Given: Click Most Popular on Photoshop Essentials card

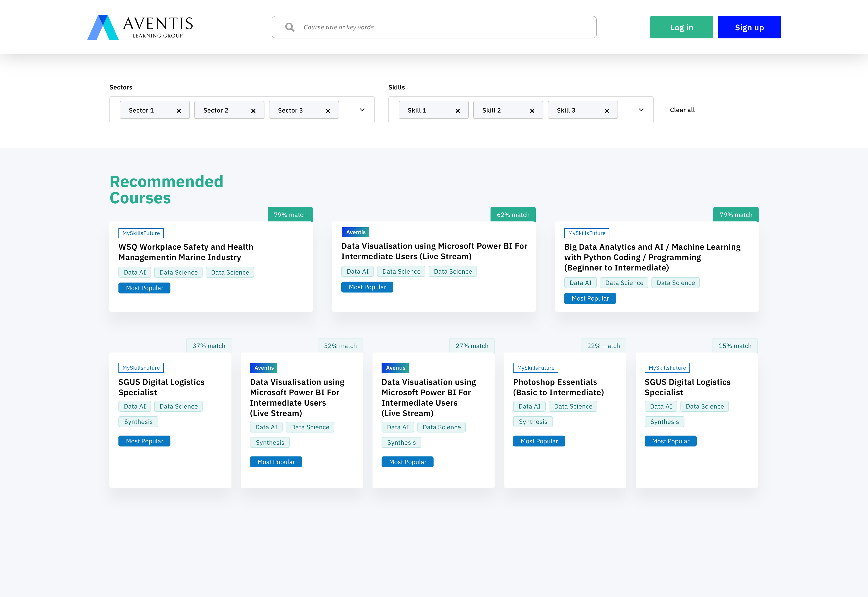Looking at the screenshot, I should tap(539, 441).
